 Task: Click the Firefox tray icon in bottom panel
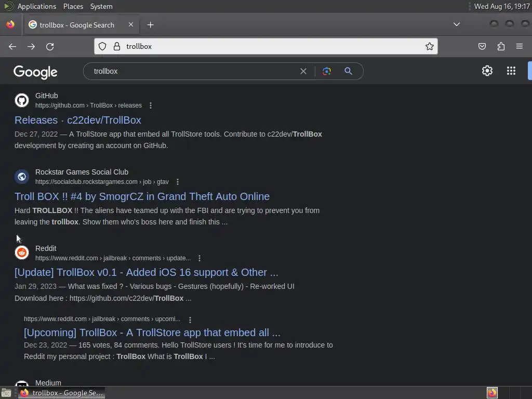coord(492,393)
